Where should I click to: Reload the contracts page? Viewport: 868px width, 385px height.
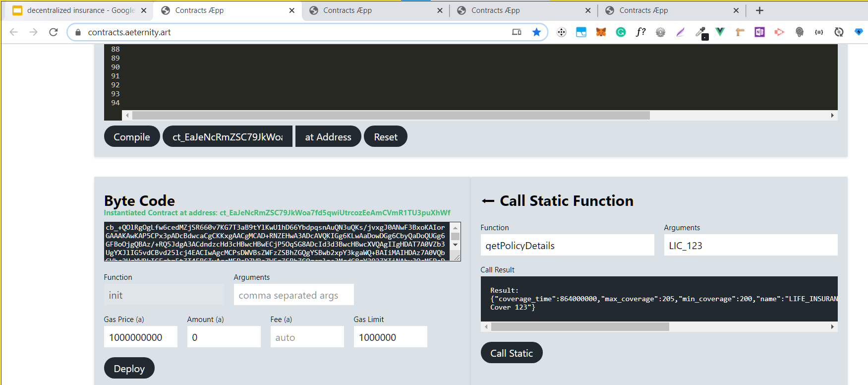click(x=54, y=32)
